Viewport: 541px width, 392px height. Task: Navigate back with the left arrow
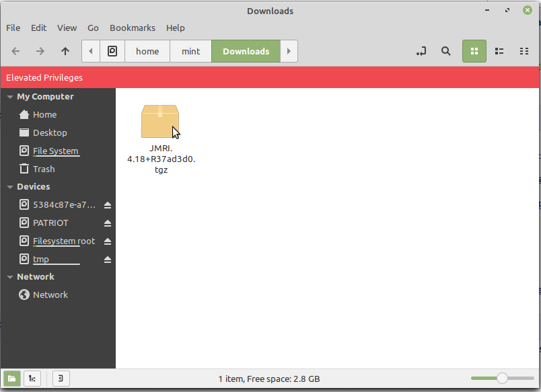click(16, 51)
